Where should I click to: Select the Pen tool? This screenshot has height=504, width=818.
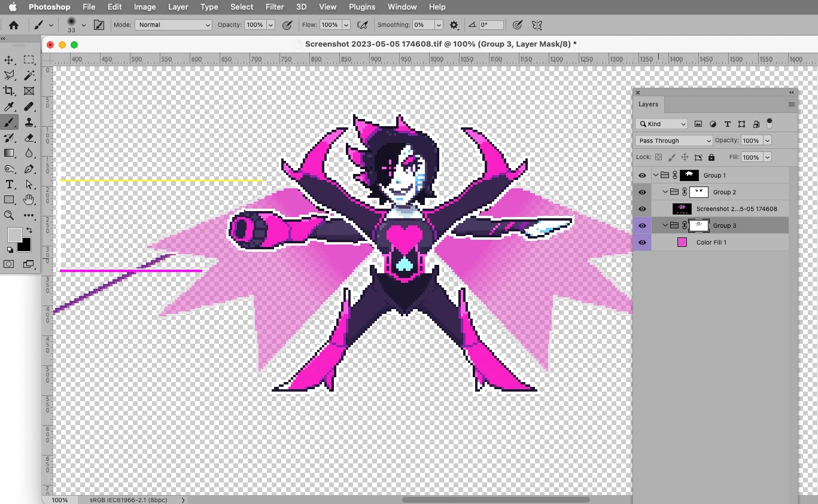tap(29, 169)
